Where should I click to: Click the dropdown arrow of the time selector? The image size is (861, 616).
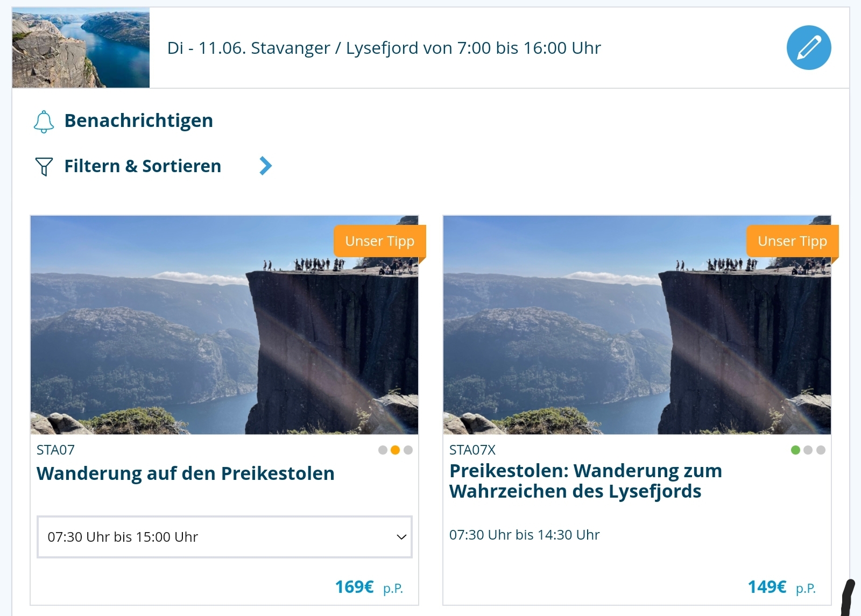[401, 537]
